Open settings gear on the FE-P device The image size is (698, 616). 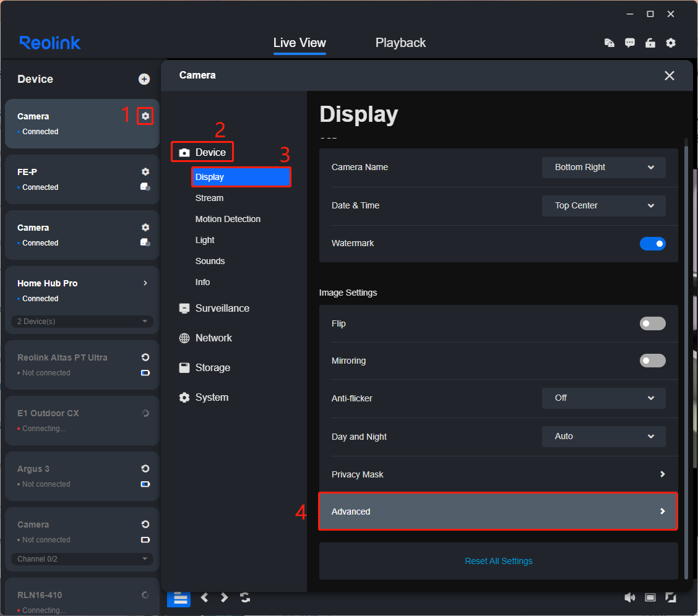point(145,171)
